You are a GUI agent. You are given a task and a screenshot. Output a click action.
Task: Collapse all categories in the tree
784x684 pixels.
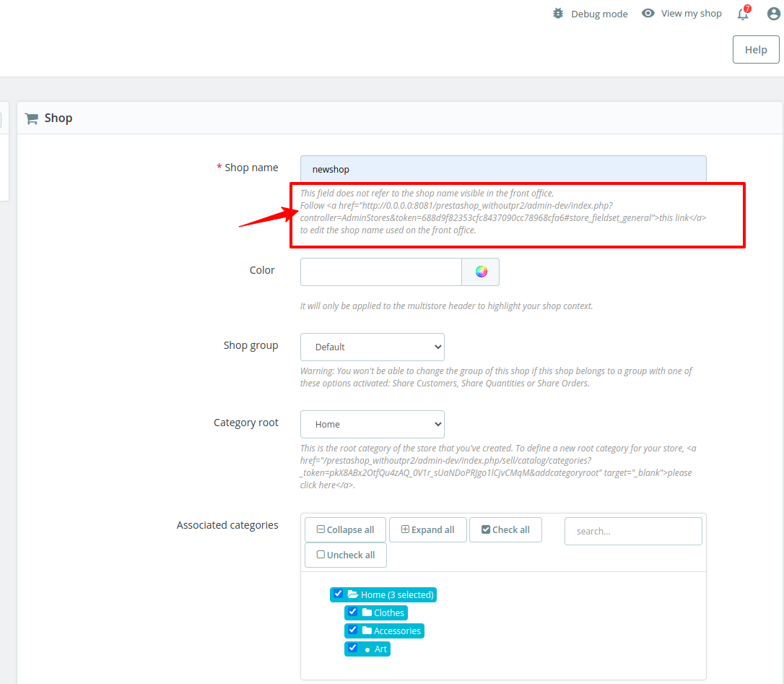click(345, 529)
